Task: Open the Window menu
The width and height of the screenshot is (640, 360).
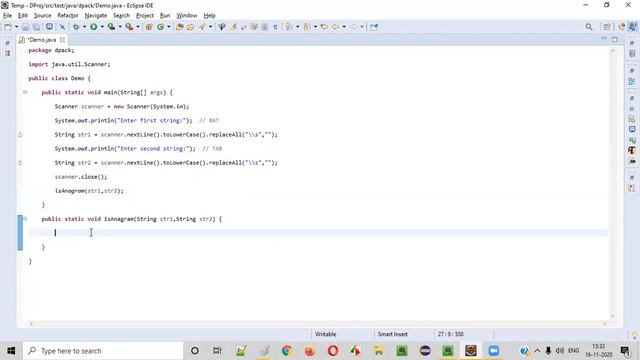Action: click(x=187, y=16)
